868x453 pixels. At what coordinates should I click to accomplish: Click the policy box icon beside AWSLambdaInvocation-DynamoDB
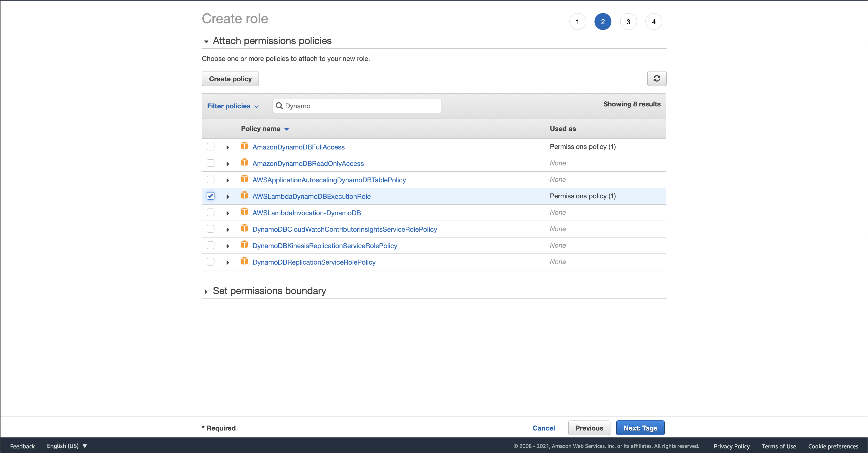click(x=244, y=212)
